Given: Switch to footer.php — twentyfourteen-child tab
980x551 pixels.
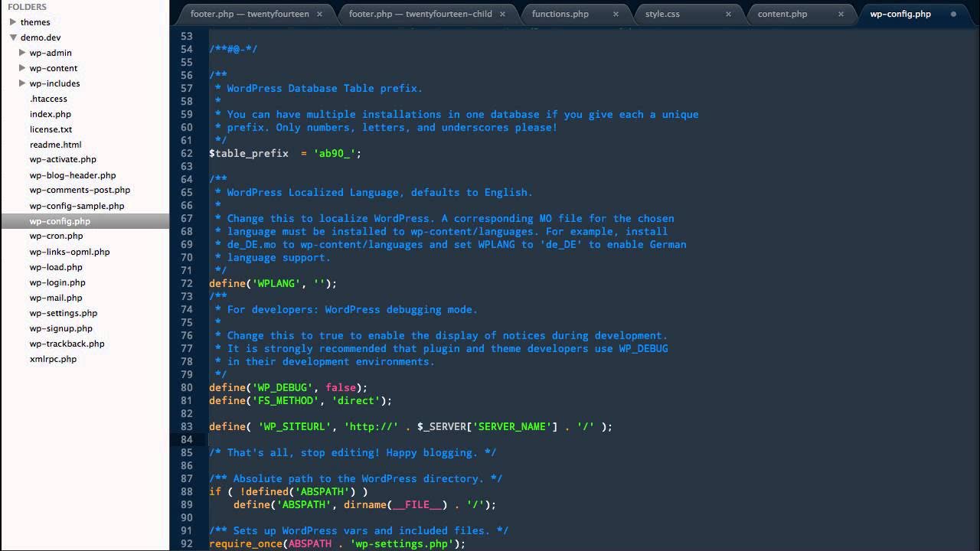Looking at the screenshot, I should (x=420, y=14).
